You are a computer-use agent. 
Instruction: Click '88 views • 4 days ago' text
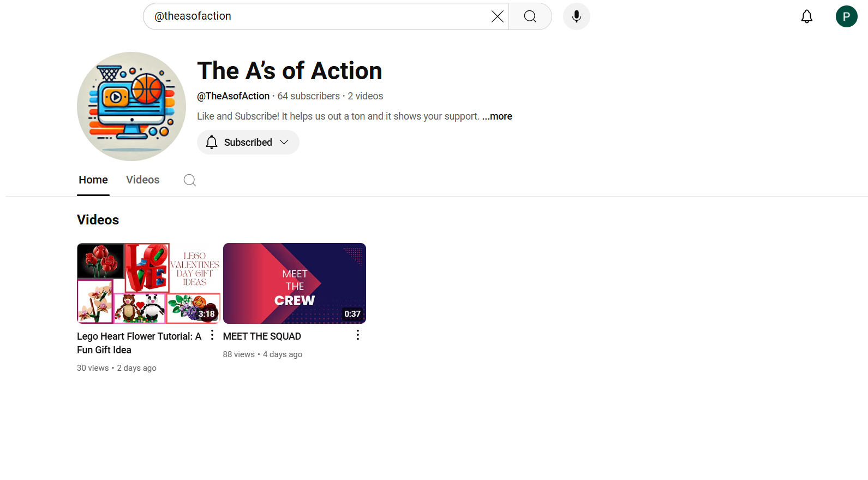pyautogui.click(x=262, y=354)
